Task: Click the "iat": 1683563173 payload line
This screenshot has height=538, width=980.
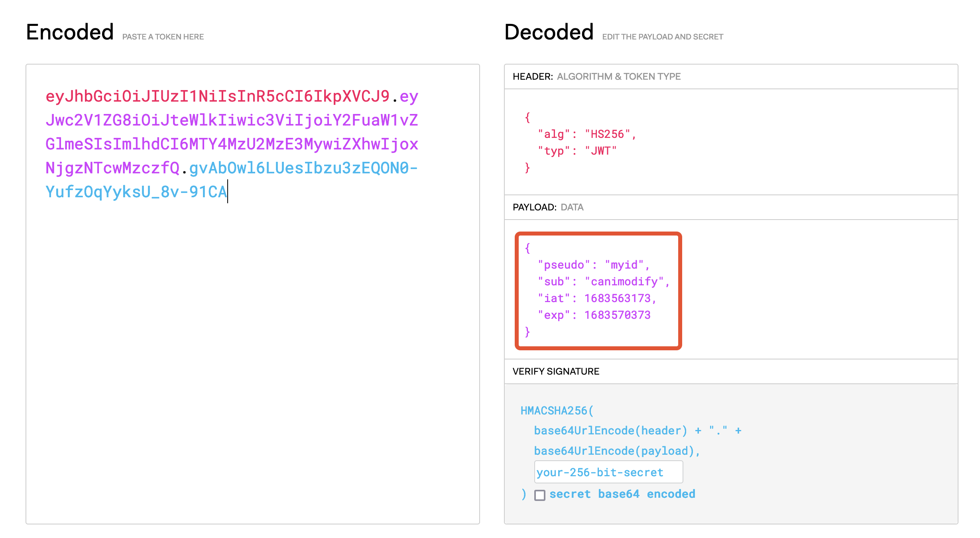Action: (597, 298)
